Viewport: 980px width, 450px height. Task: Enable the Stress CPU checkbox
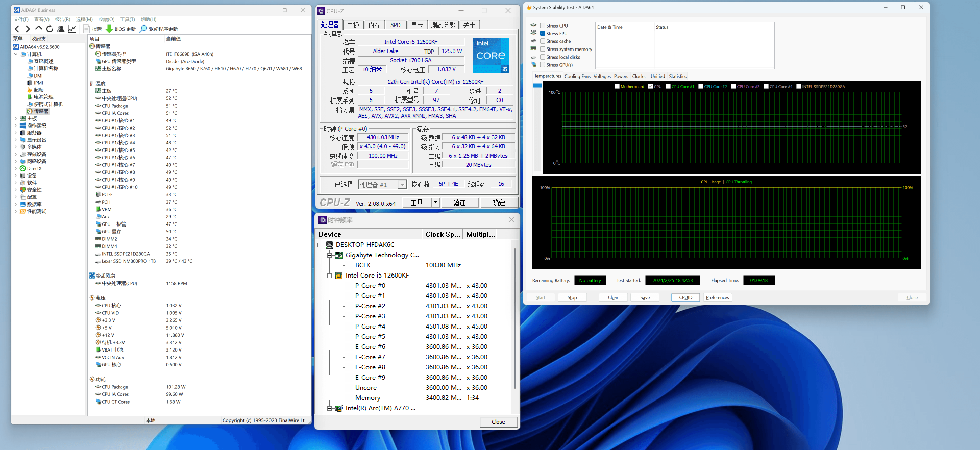tap(543, 26)
